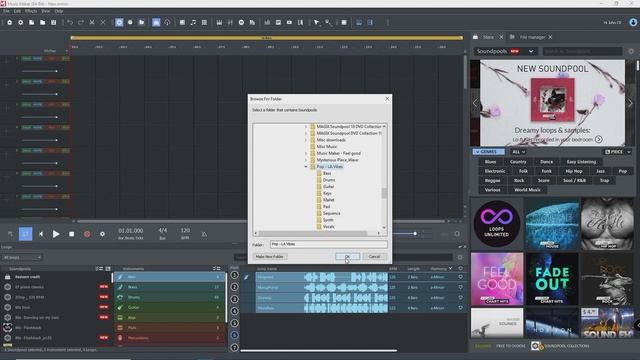Click the music note toolbar icon

pyautogui.click(x=193, y=22)
